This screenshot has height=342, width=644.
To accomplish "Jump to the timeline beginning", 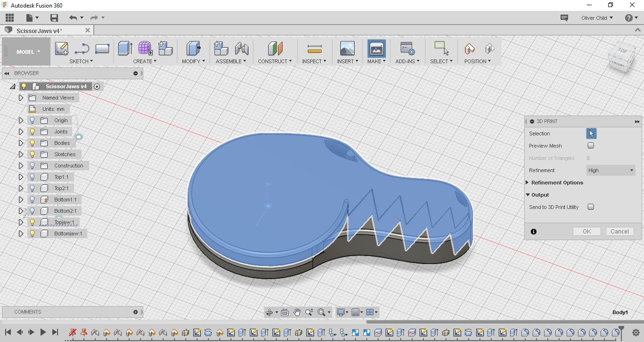I will pyautogui.click(x=8, y=332).
